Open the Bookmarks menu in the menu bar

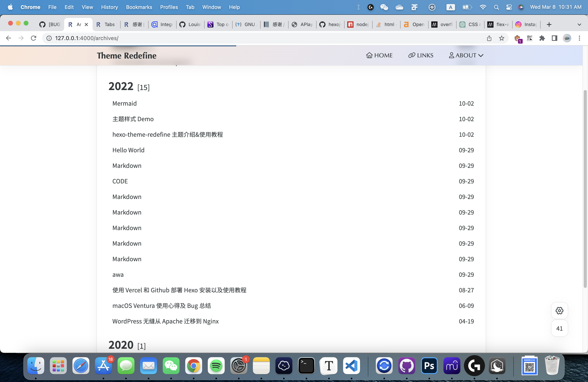point(139,7)
